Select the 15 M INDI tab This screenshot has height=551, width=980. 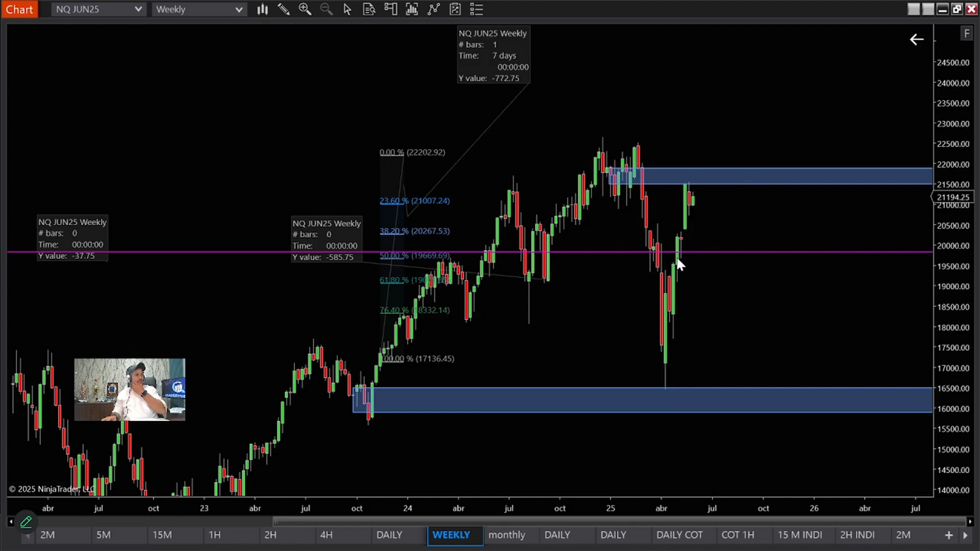point(800,535)
